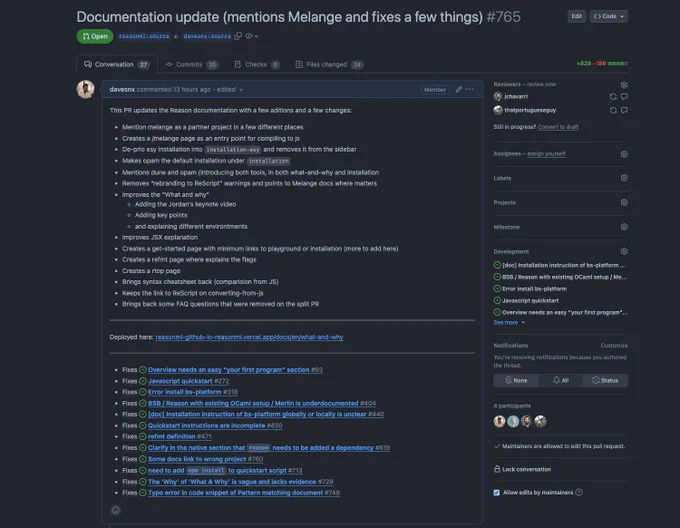680x528 pixels.
Task: Open the vercel deployed docs link
Action: [x=249, y=337]
